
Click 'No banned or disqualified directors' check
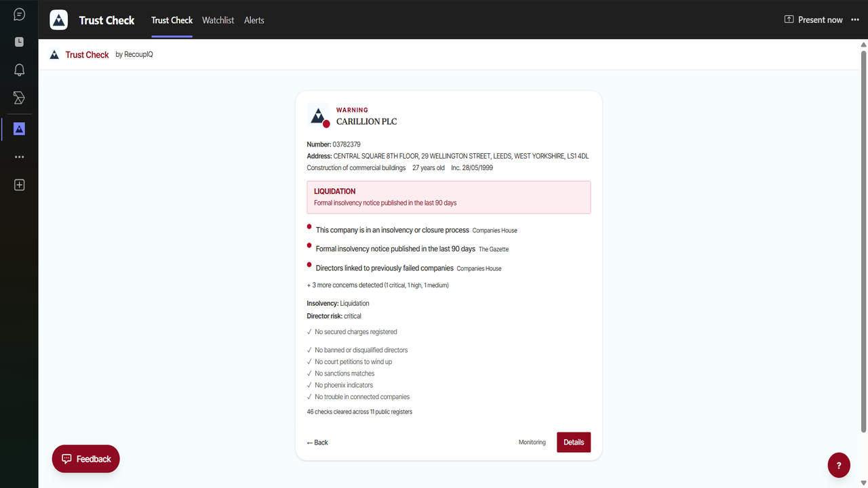[x=357, y=350]
